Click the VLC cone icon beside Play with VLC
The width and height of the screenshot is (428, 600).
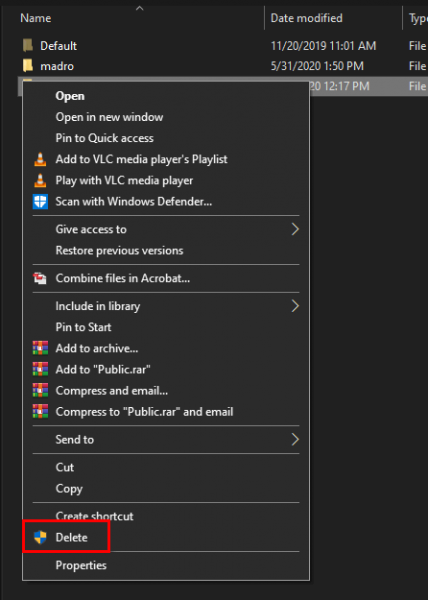coord(40,180)
